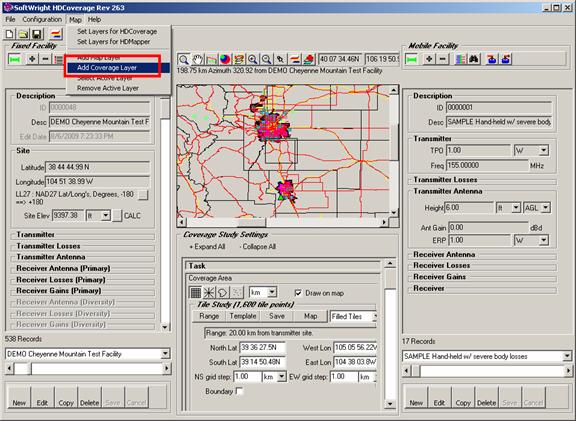This screenshot has height=421, width=576.
Task: Open the NS grid step km dropdown
Action: click(x=282, y=377)
